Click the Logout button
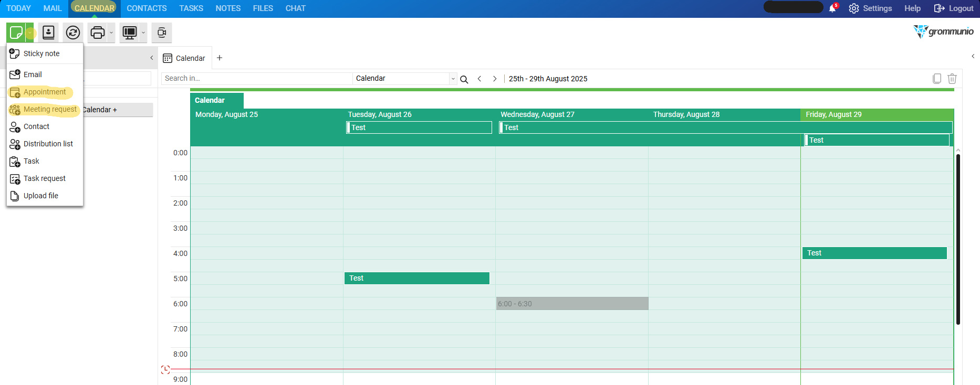Viewport: 980px width, 385px height. (x=954, y=8)
